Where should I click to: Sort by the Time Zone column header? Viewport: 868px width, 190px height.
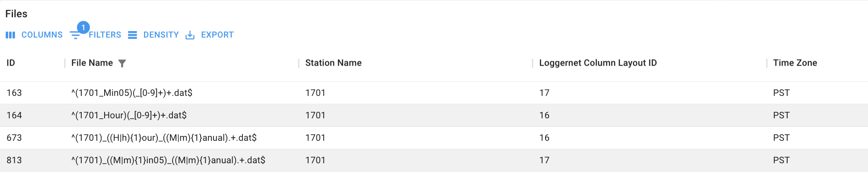coord(795,63)
